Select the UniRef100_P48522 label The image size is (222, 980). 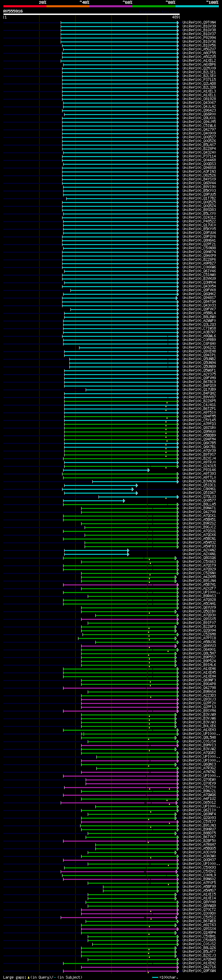point(199,221)
